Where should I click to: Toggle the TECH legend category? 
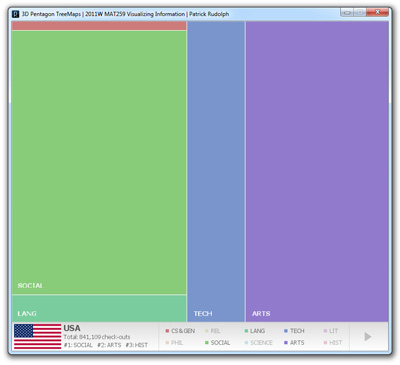click(x=294, y=331)
